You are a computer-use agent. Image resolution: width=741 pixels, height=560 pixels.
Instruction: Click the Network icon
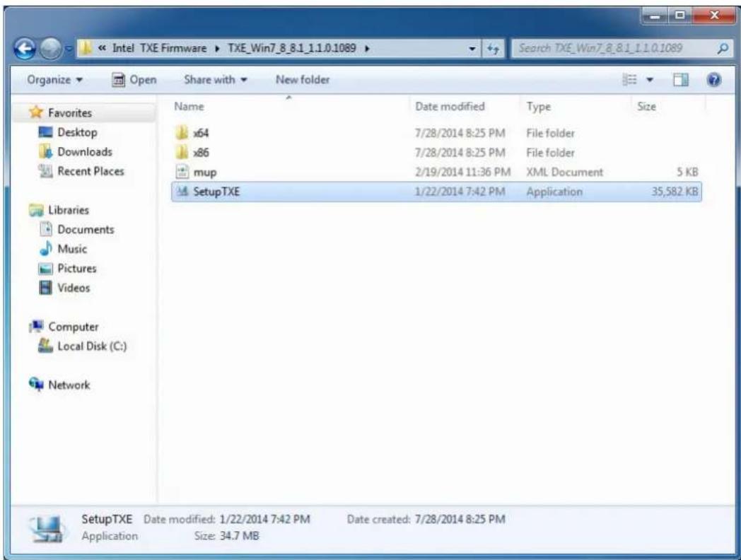pos(36,384)
